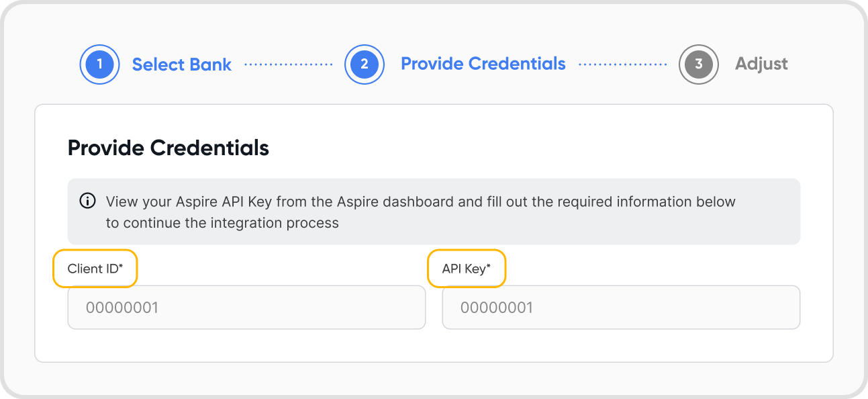
Task: Focus the API Key input field
Action: pos(621,308)
